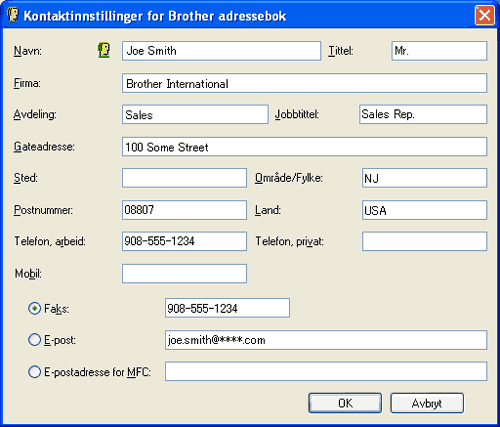The height and width of the screenshot is (427, 500).
Task: Click the dialog title Kontaktinnstillinger for Brother adressebok
Action: coord(155,16)
